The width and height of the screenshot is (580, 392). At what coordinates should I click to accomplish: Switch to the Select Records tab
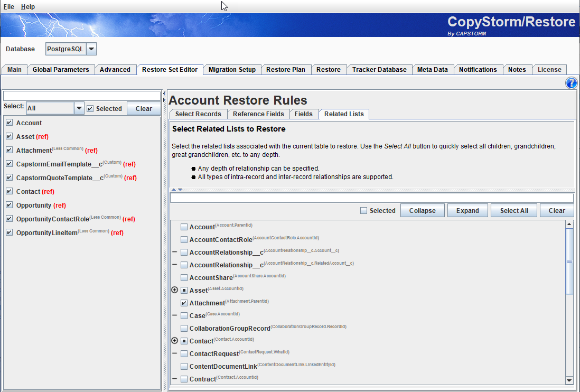[198, 114]
